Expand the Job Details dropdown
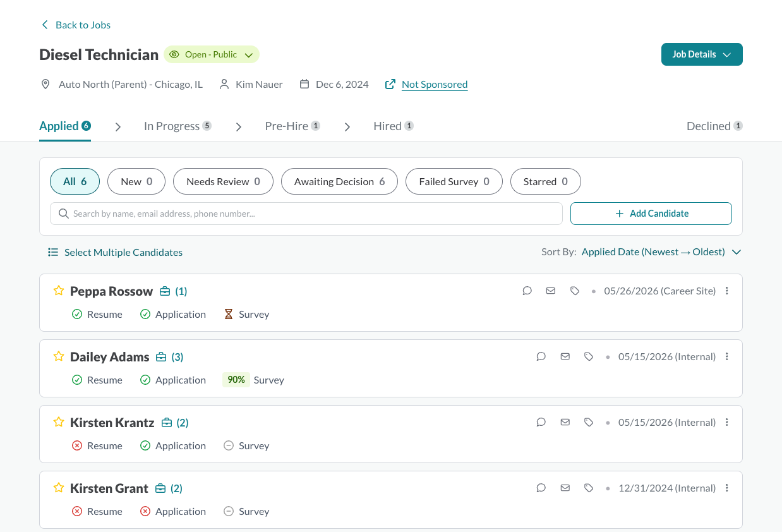The image size is (782, 532). (x=702, y=54)
